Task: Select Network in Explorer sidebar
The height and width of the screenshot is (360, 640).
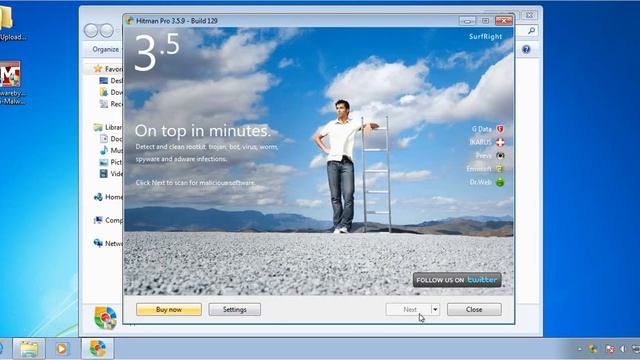Action: pyautogui.click(x=108, y=243)
